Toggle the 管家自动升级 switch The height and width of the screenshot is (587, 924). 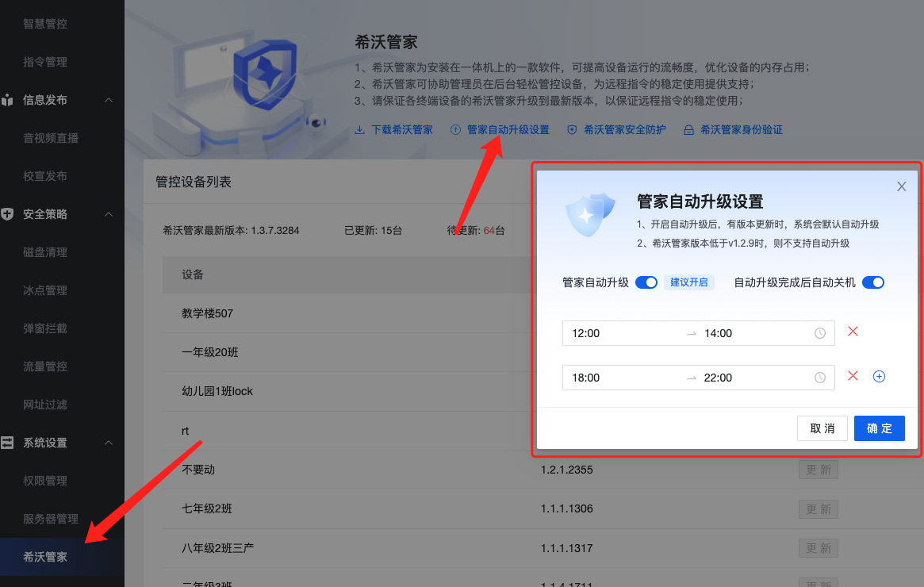point(646,282)
